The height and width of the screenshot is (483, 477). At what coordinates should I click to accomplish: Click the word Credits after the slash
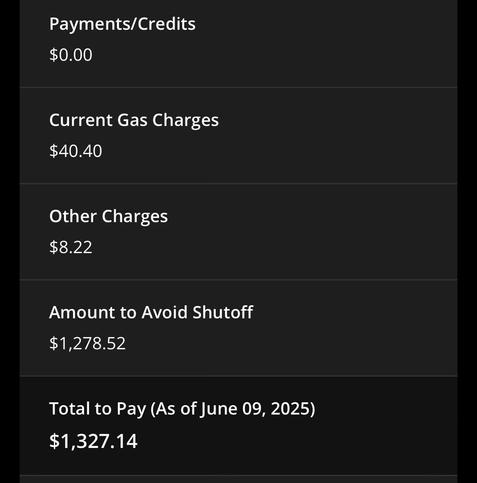167,24
